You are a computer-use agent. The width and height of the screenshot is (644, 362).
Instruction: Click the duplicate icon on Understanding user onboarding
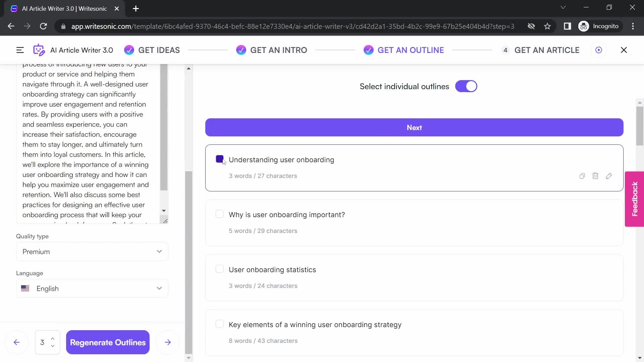point(582,176)
